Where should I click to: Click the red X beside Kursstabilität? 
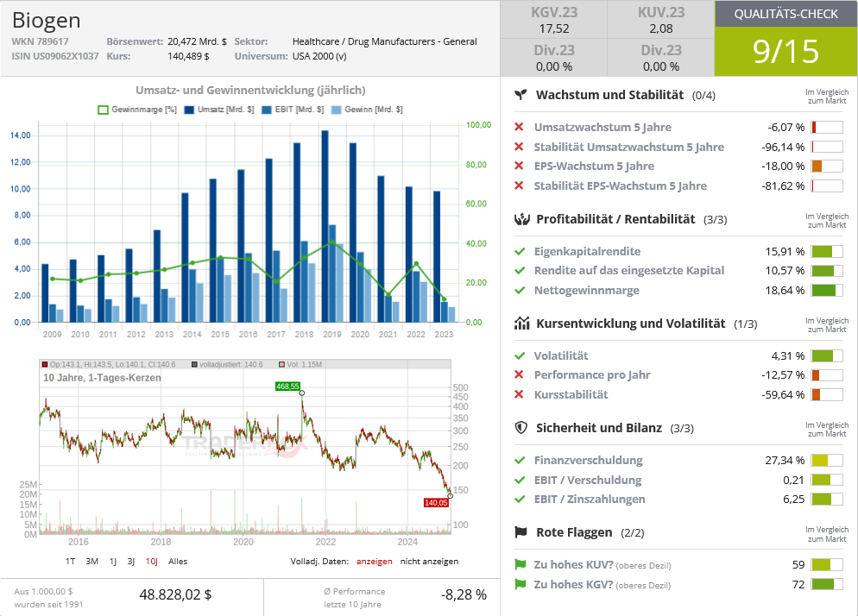(x=520, y=394)
